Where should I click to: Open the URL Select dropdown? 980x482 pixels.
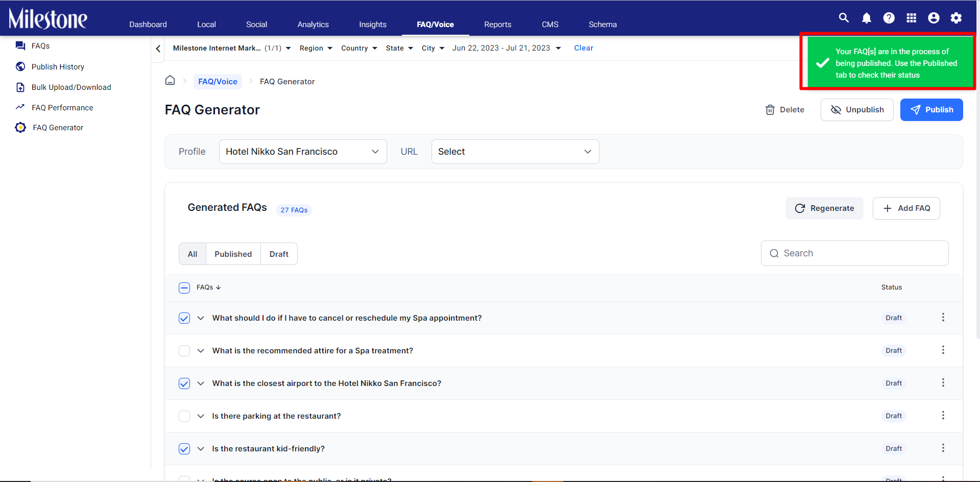pyautogui.click(x=515, y=152)
